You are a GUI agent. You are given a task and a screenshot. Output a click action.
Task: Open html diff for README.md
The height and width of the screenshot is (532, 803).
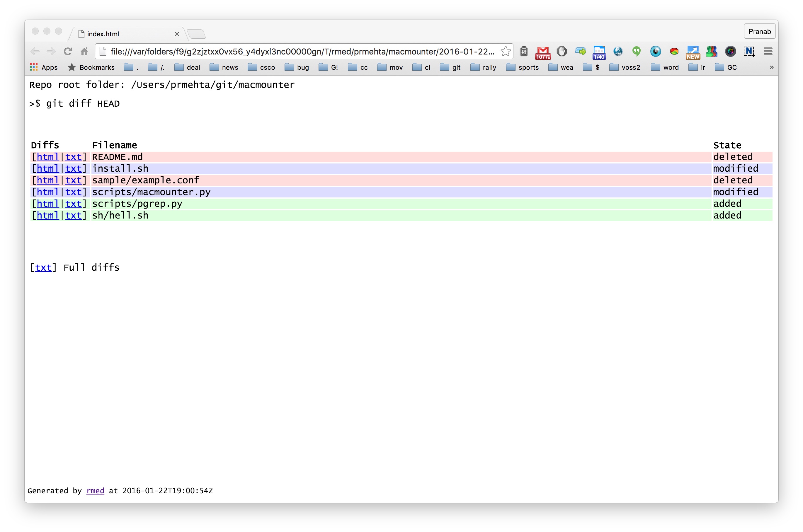pos(47,157)
